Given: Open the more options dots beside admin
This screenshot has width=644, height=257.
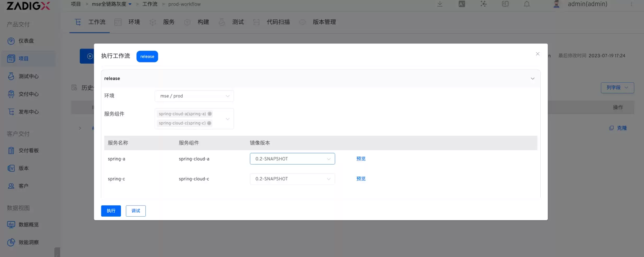Looking at the screenshot, I should 631,4.
